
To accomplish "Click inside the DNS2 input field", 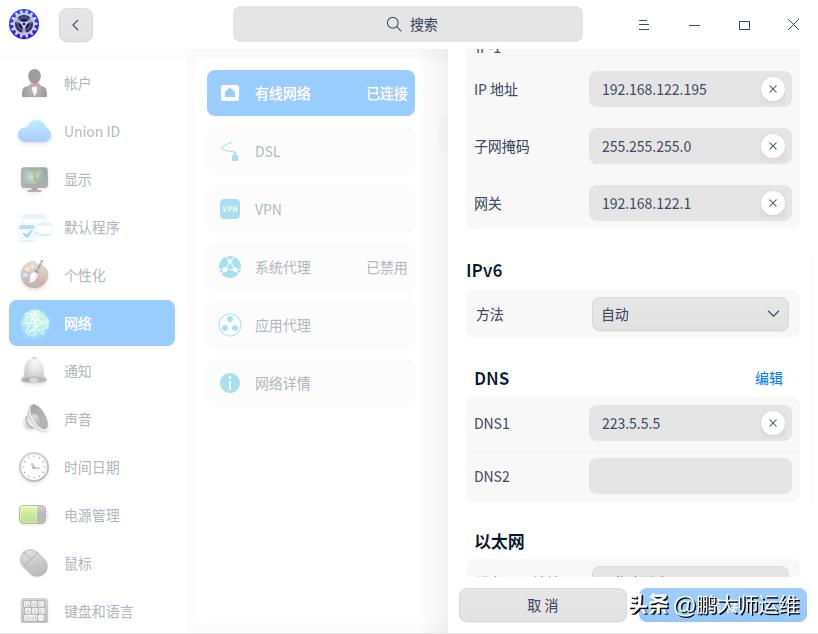I will click(x=690, y=476).
